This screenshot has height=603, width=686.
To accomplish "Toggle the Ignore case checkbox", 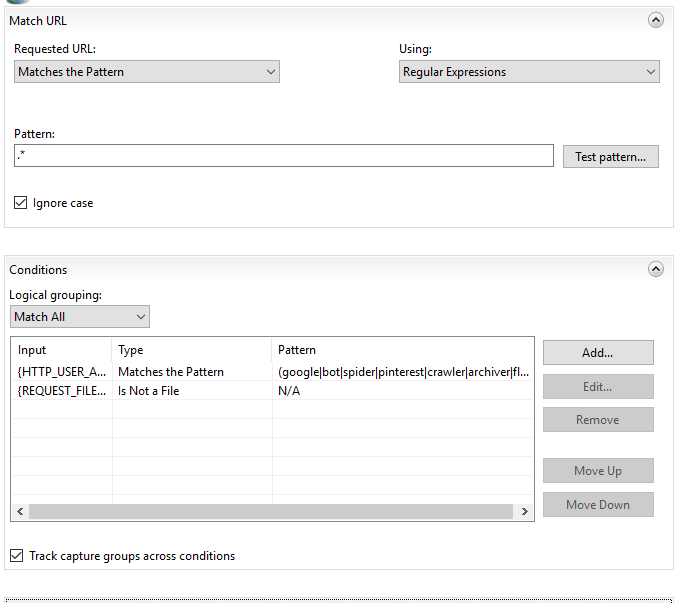I will click(x=21, y=203).
